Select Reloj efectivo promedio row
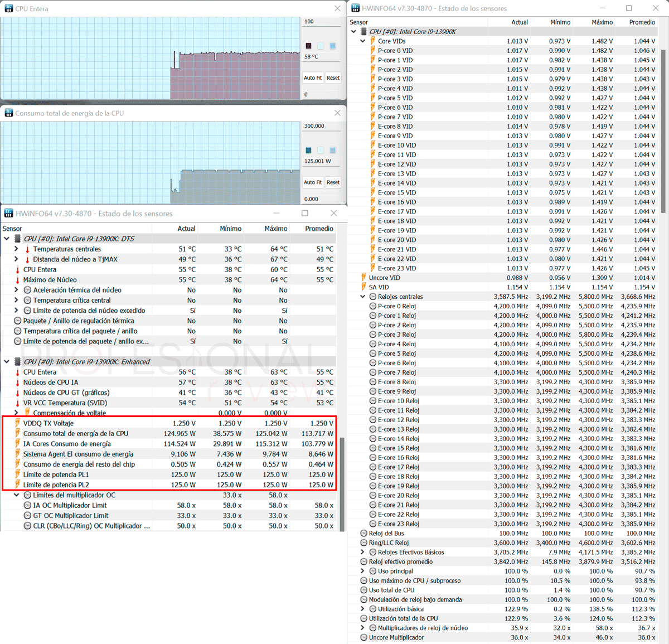 pyautogui.click(x=503, y=561)
